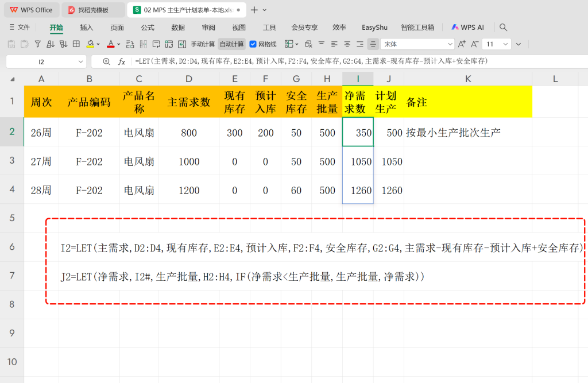Sort descending with the descending sort icon
This screenshot has width=588, height=383.
pyautogui.click(x=63, y=44)
